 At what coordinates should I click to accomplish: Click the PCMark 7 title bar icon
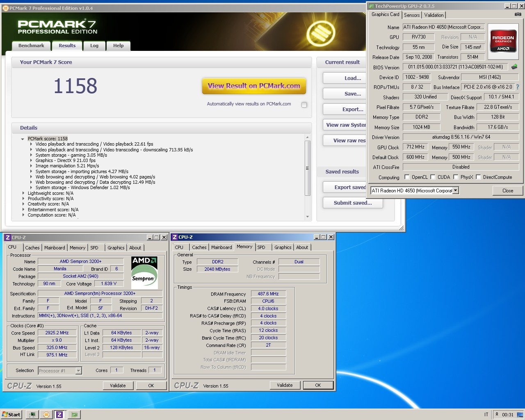(5, 8)
